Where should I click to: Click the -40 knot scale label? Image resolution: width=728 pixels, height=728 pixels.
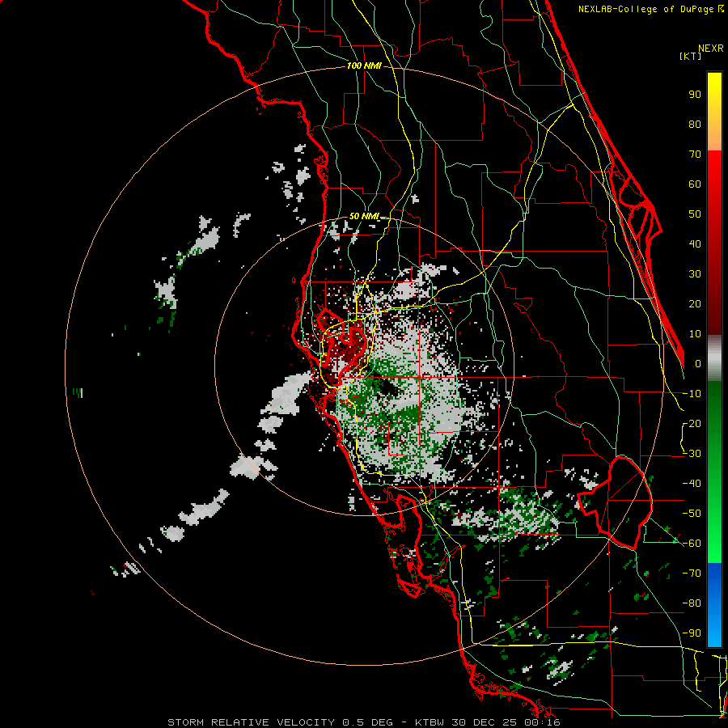click(692, 484)
